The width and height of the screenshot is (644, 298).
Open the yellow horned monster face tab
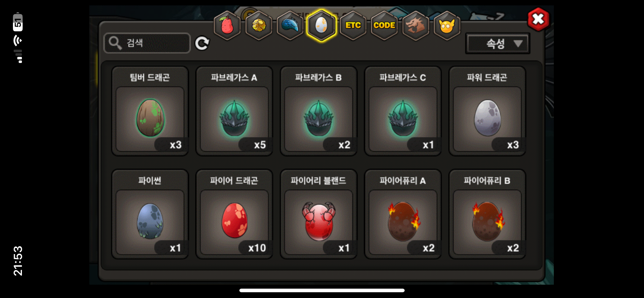pyautogui.click(x=447, y=26)
